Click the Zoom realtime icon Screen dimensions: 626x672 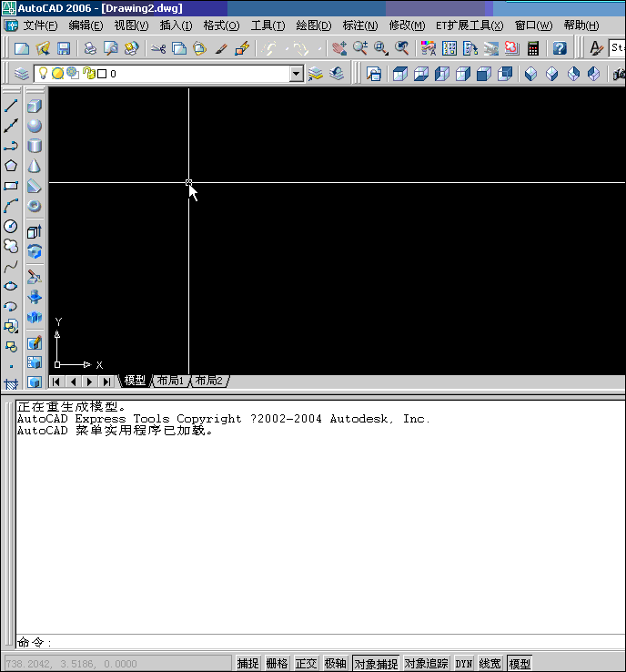tap(360, 48)
